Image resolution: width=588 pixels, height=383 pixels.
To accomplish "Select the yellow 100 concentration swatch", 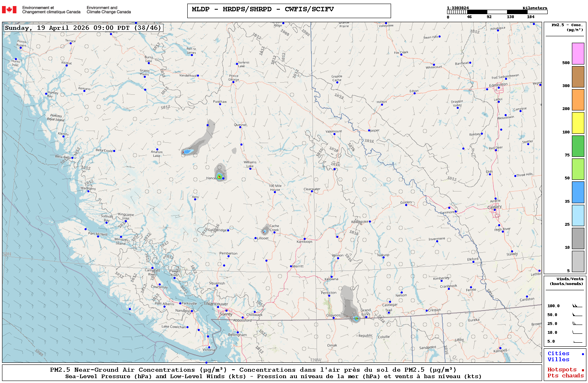I will 578,123.
